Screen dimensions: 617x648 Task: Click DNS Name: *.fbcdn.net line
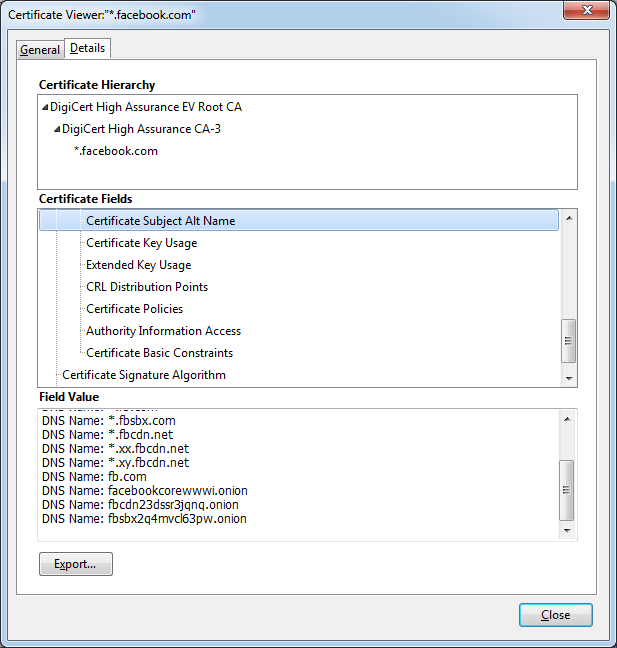107,435
